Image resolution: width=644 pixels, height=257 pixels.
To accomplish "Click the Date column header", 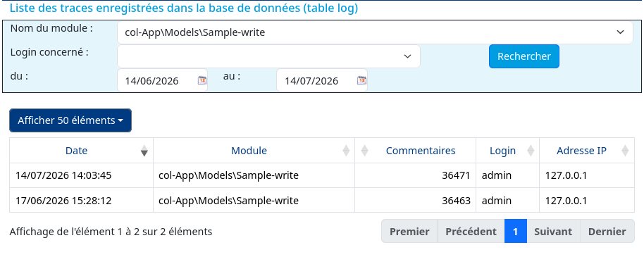I will pyautogui.click(x=81, y=151).
